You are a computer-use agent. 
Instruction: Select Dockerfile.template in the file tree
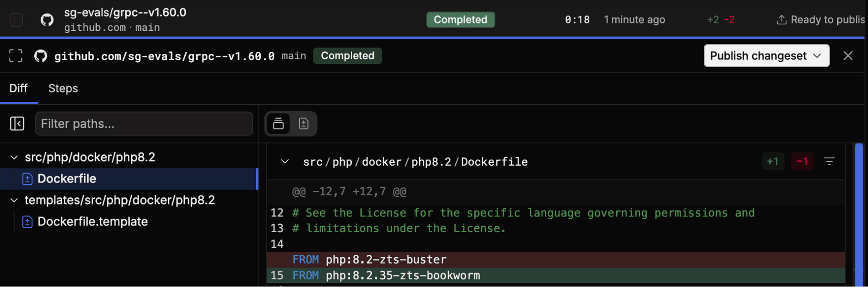point(92,222)
